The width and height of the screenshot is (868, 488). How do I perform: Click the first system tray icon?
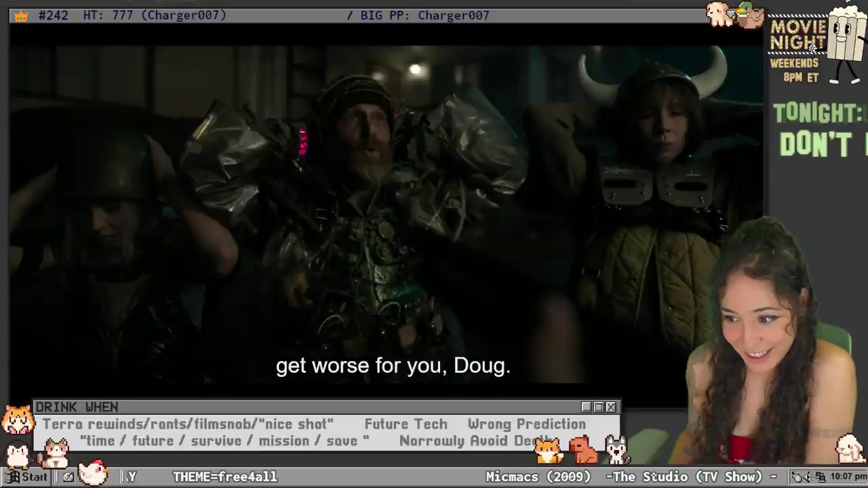(798, 477)
